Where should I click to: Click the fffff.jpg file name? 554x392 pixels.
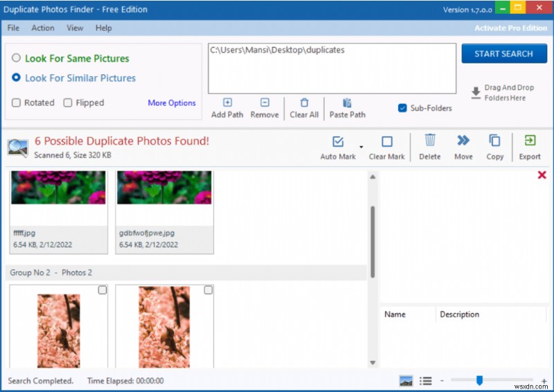pos(24,233)
